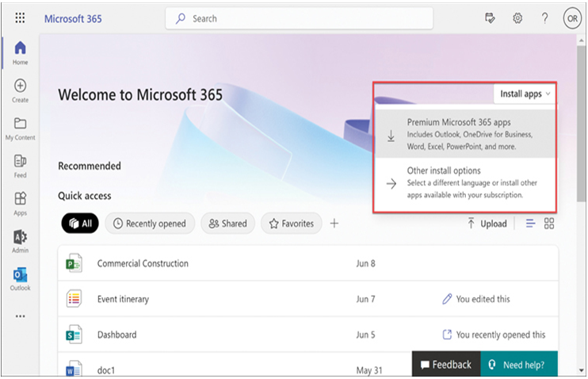Launch Outlook from the sidebar
Image resolution: width=588 pixels, height=379 pixels.
click(21, 279)
